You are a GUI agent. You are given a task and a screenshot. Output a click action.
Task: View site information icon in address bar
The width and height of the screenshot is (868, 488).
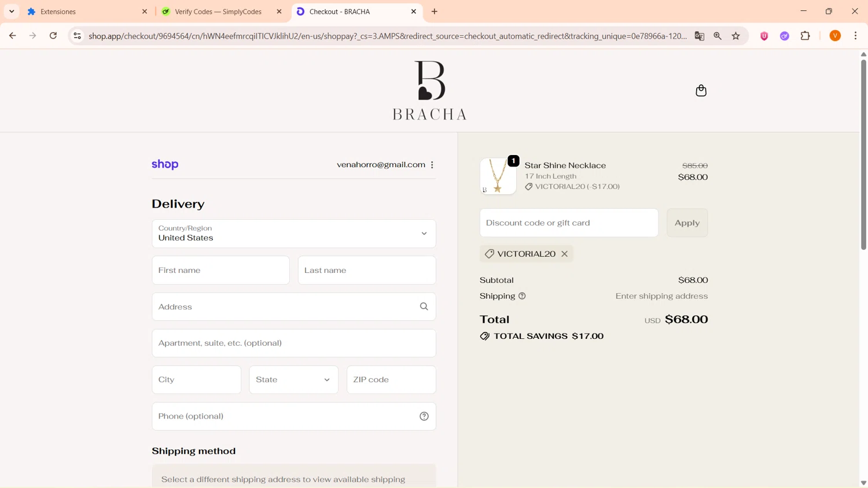coord(77,36)
